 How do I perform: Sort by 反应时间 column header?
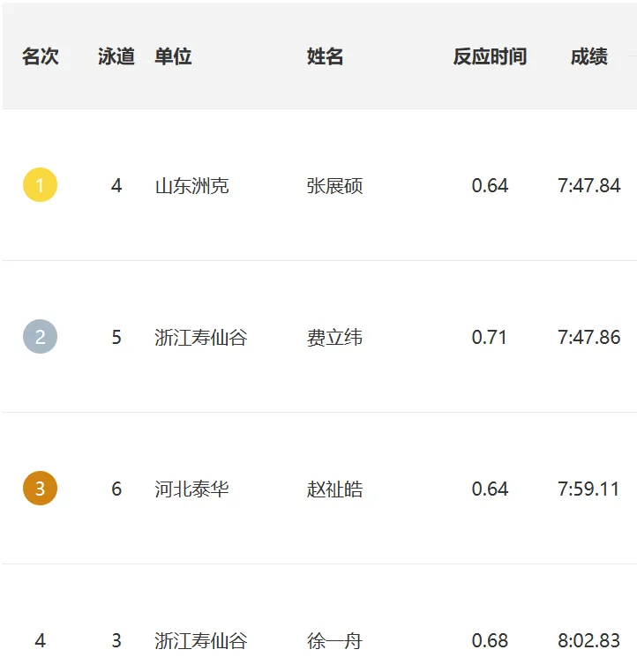(490, 56)
